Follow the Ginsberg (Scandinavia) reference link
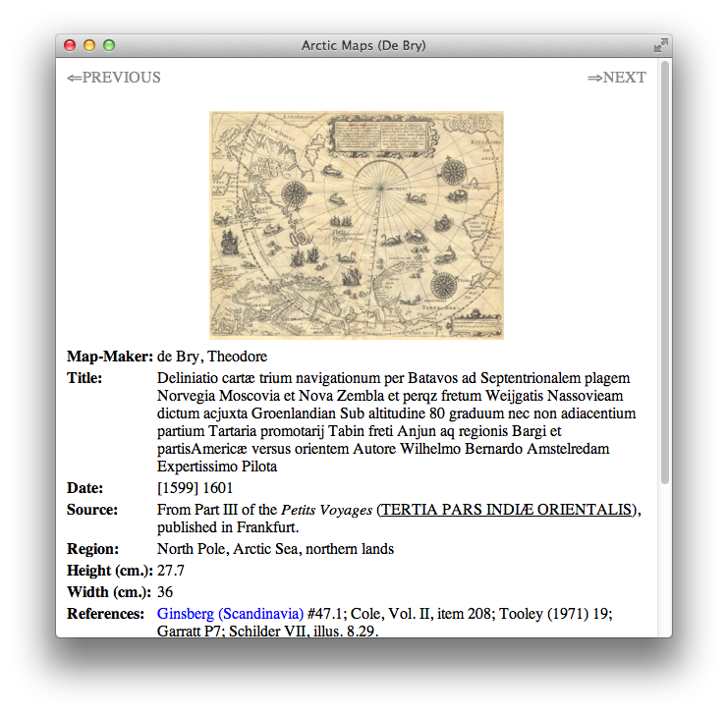Image resolution: width=728 pixels, height=715 pixels. coord(230,614)
